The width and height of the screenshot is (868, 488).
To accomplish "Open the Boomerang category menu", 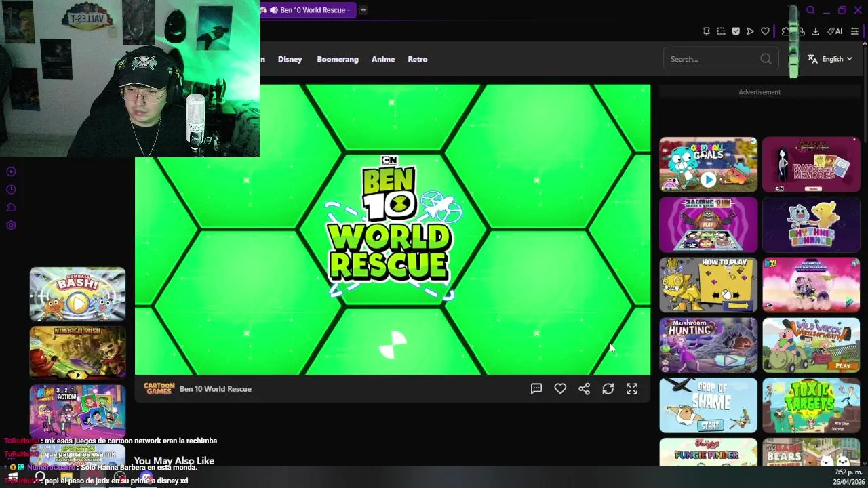I will [x=338, y=59].
